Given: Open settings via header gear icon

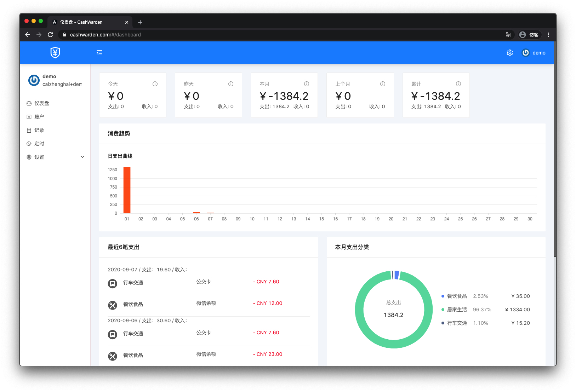Looking at the screenshot, I should 509,53.
